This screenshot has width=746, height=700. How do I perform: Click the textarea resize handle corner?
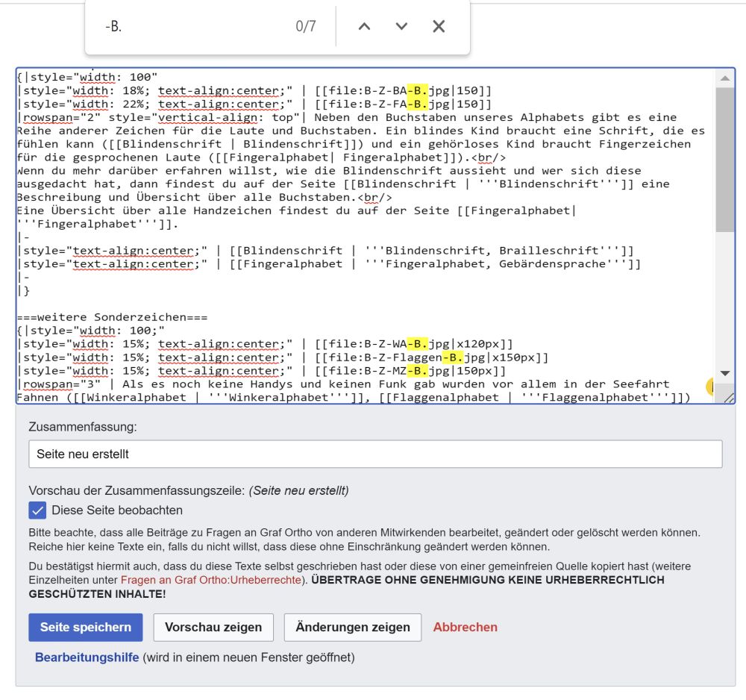pyautogui.click(x=729, y=398)
